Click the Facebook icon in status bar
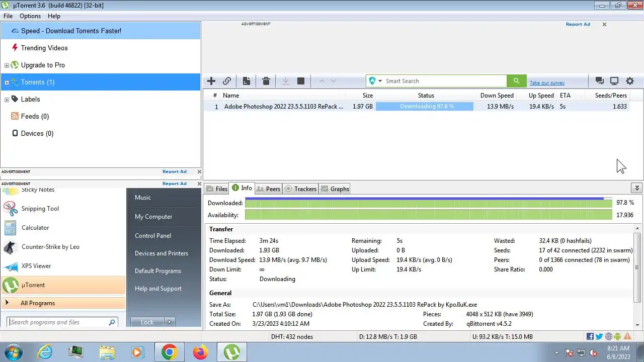This screenshot has width=644, height=362. (590, 336)
